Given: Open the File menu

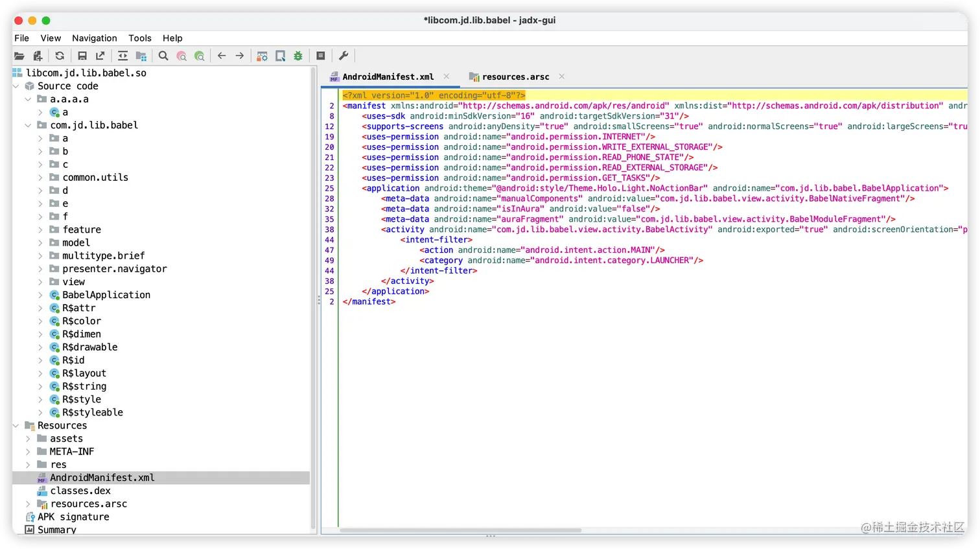Looking at the screenshot, I should (x=21, y=38).
